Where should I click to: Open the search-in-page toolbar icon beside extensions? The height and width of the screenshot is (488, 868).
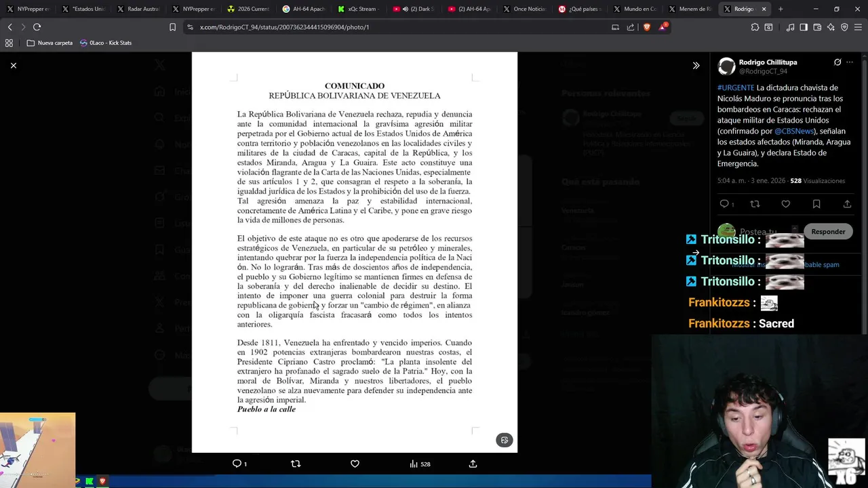click(768, 27)
